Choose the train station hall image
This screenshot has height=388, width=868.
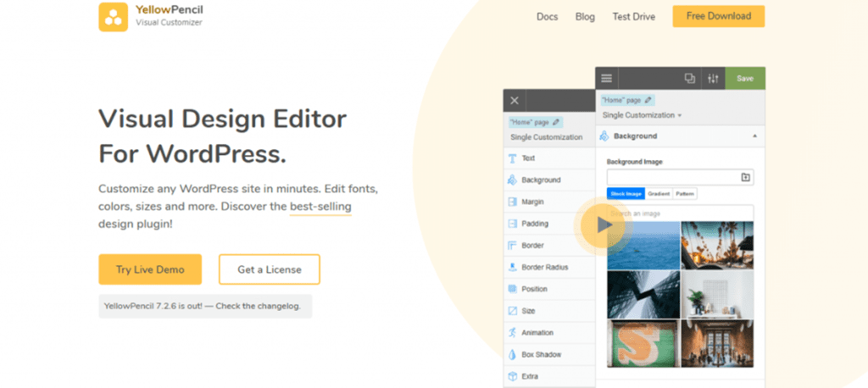[717, 343]
